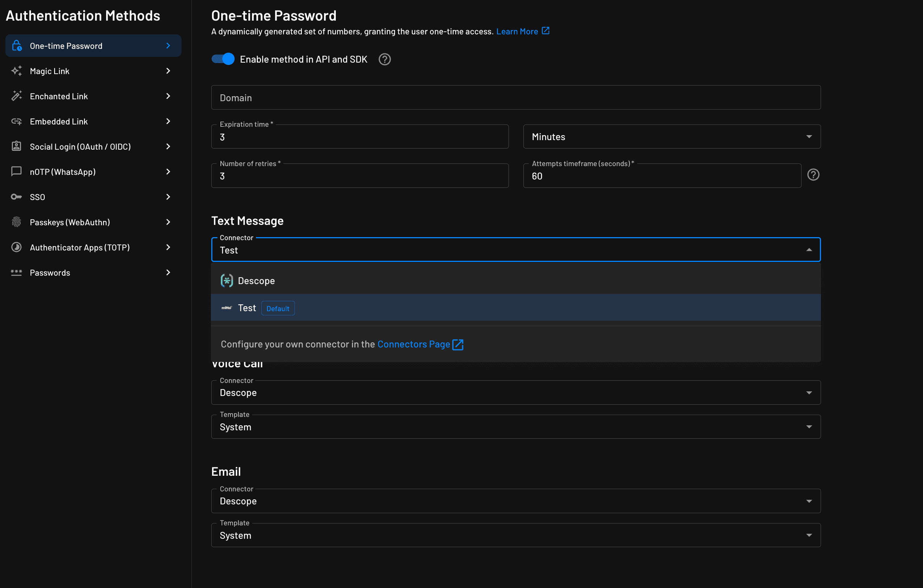Disable the Enable method in API and SDK toggle
The image size is (923, 588).
click(223, 59)
